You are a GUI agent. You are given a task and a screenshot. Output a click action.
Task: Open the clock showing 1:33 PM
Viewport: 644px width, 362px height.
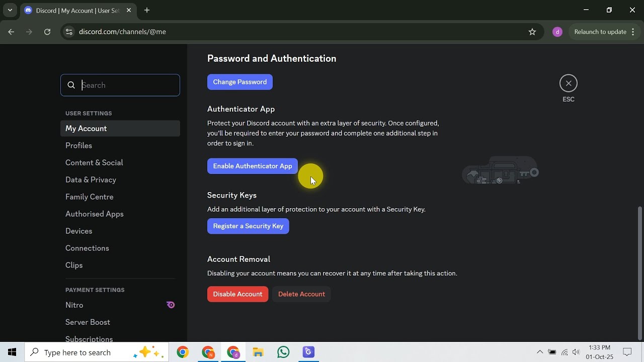click(x=599, y=352)
